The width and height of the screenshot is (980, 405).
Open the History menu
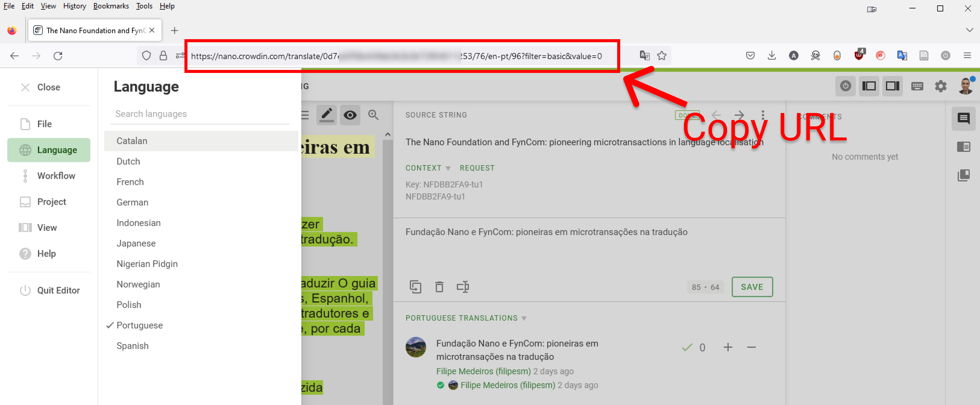[75, 6]
